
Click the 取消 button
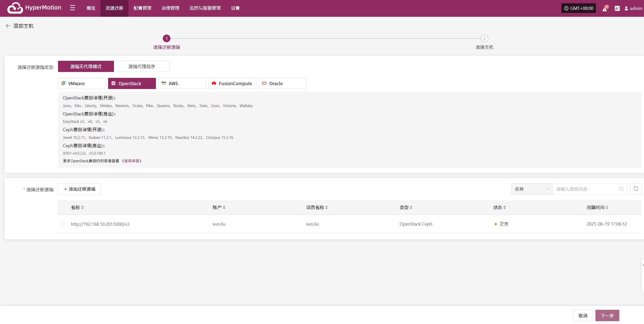click(x=583, y=316)
